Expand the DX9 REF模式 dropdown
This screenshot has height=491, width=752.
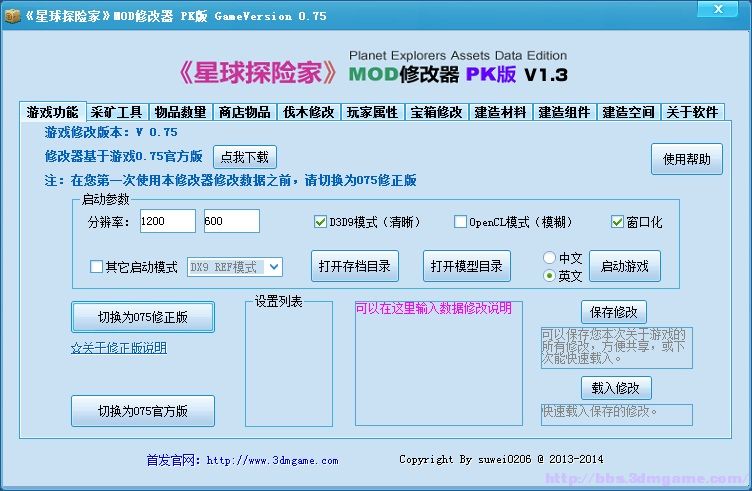coord(274,267)
